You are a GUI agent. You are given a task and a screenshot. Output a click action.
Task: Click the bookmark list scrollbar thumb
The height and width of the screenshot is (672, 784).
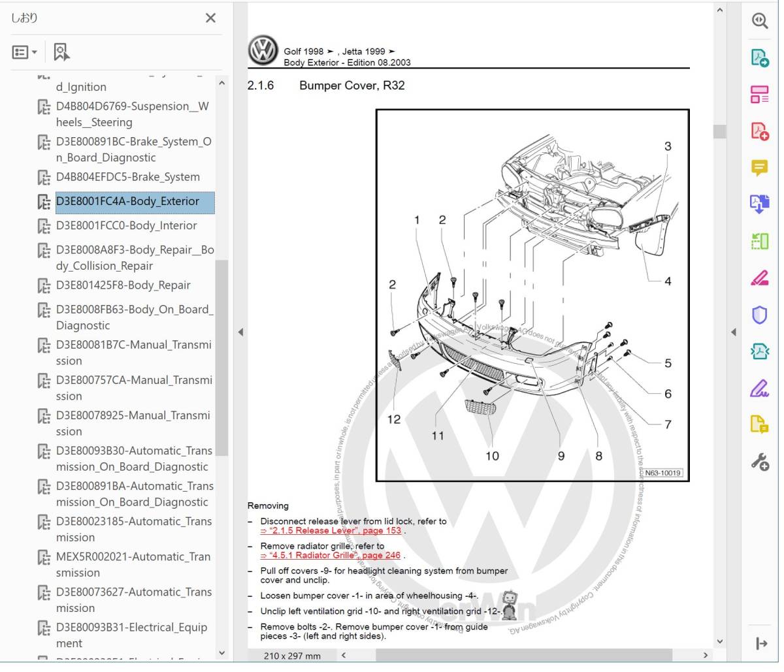coord(221,357)
